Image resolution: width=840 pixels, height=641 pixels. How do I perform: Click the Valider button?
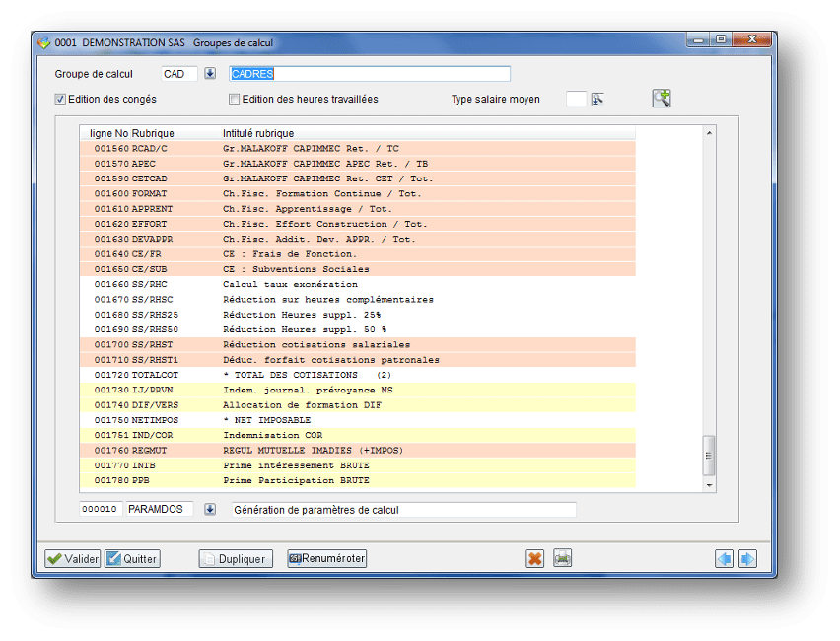[x=72, y=559]
